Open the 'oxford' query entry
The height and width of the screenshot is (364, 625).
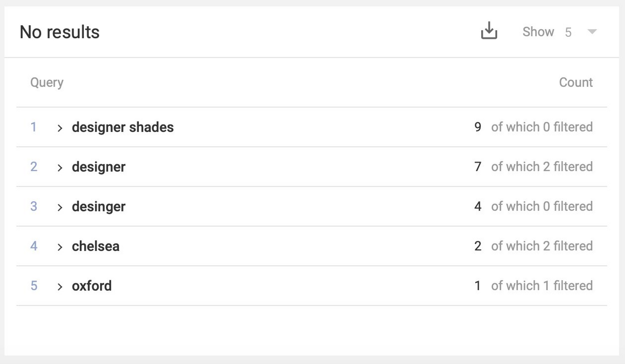click(92, 286)
